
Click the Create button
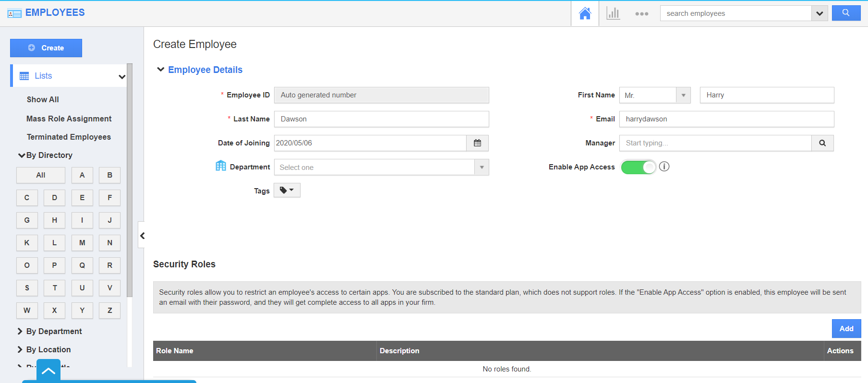point(46,48)
